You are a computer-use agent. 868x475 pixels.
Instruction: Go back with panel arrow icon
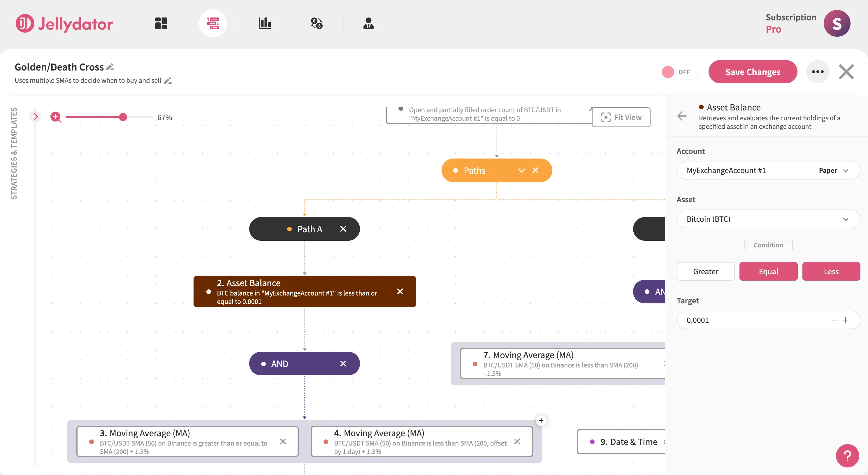(682, 116)
